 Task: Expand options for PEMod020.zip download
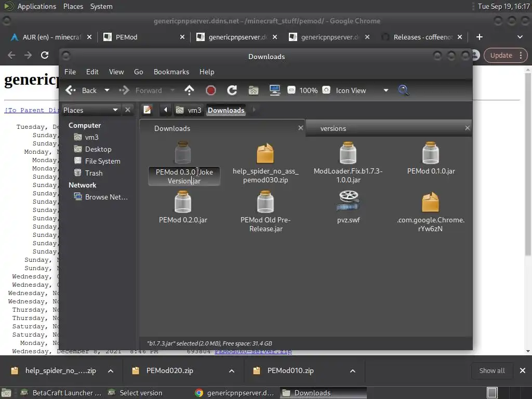[232, 371]
